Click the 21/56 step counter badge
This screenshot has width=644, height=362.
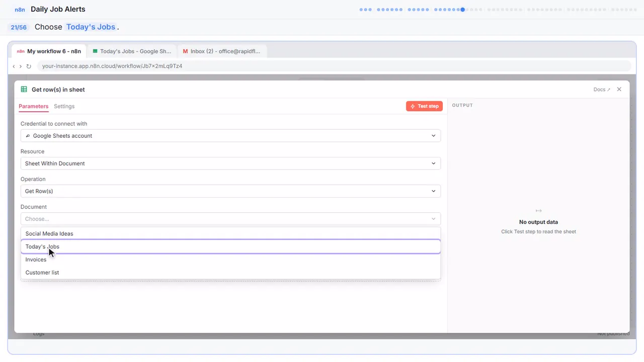click(x=19, y=27)
